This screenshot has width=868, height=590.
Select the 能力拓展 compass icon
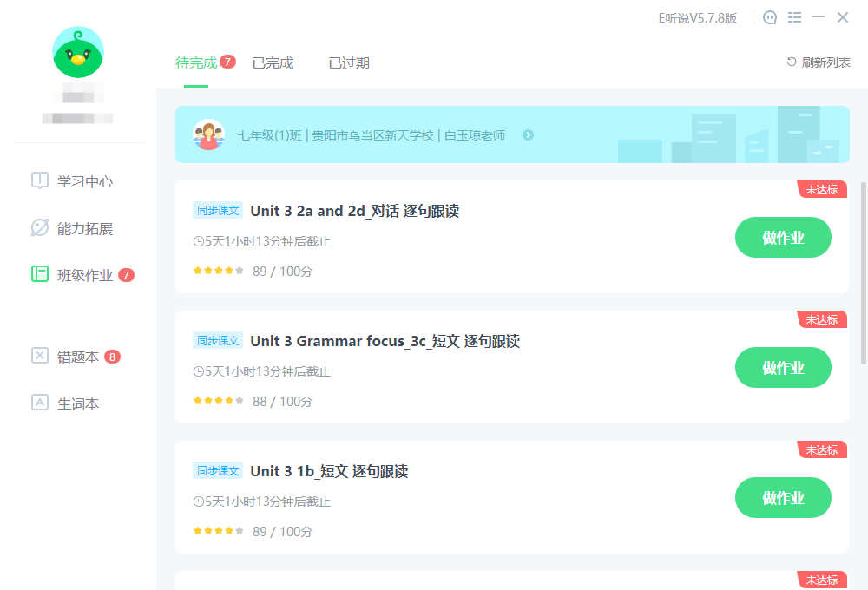(x=40, y=227)
